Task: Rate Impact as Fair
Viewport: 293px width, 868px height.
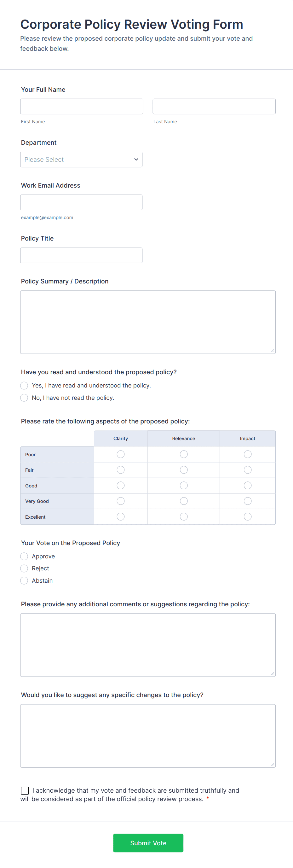Action: (248, 470)
